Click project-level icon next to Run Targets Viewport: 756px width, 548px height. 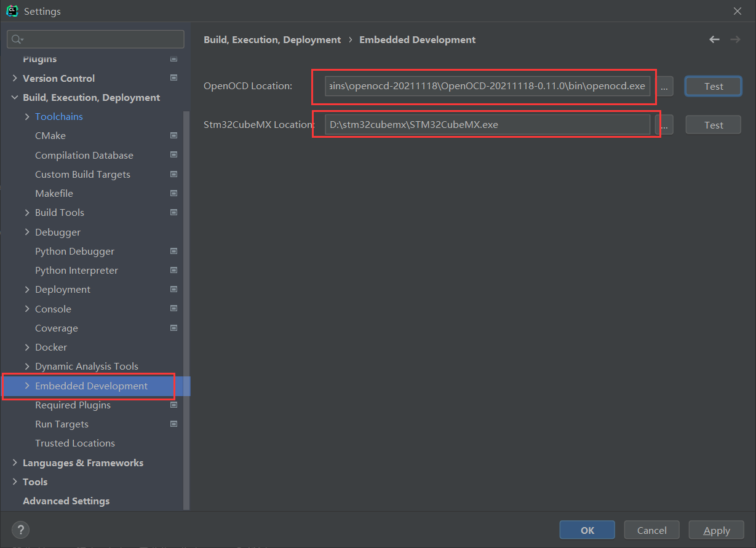(x=173, y=424)
